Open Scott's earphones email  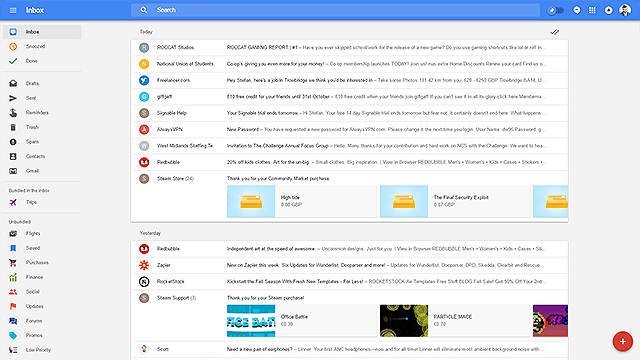349,349
